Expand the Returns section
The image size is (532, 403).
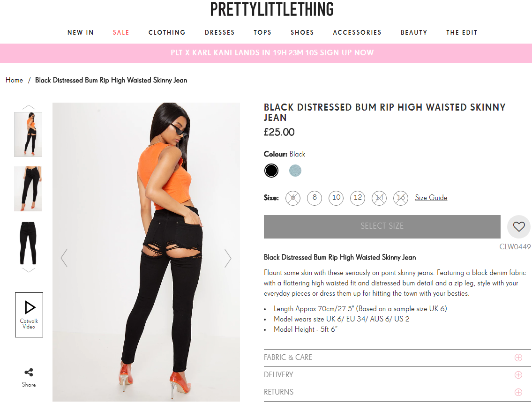point(397,392)
